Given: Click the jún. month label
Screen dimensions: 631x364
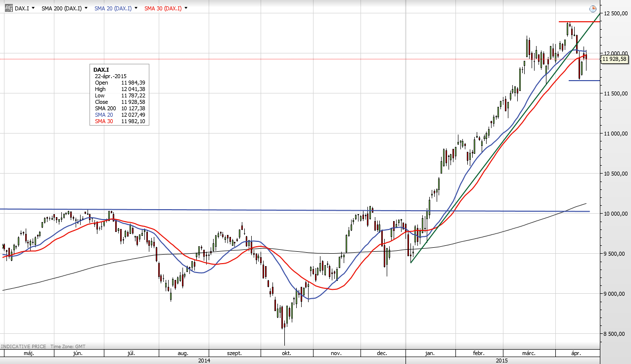Looking at the screenshot, I should [78, 353].
